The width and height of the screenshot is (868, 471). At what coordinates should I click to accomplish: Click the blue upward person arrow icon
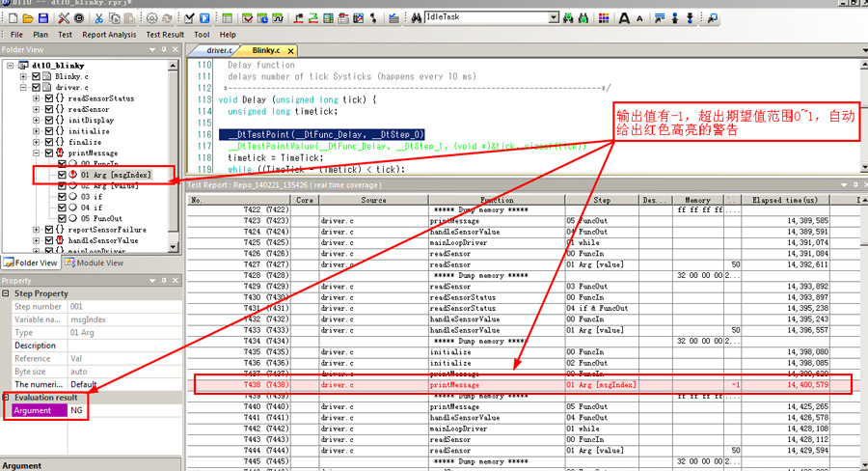click(675, 18)
